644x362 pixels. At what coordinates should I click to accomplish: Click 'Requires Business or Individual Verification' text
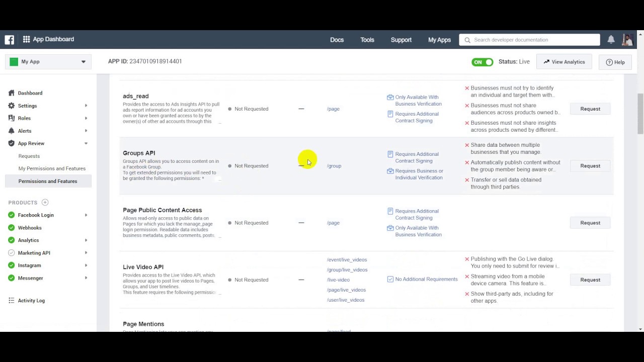[419, 174]
